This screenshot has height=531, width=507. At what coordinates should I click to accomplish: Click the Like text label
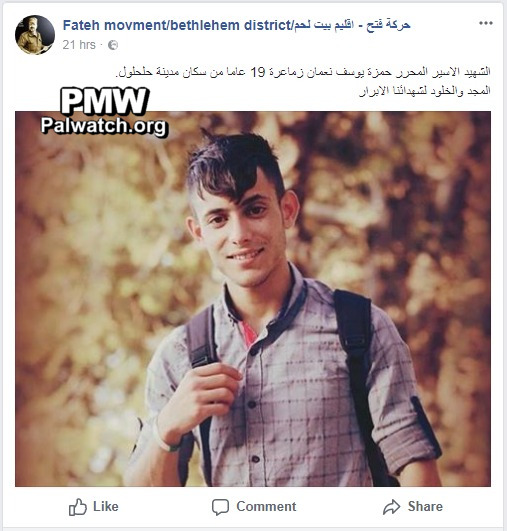coord(106,507)
